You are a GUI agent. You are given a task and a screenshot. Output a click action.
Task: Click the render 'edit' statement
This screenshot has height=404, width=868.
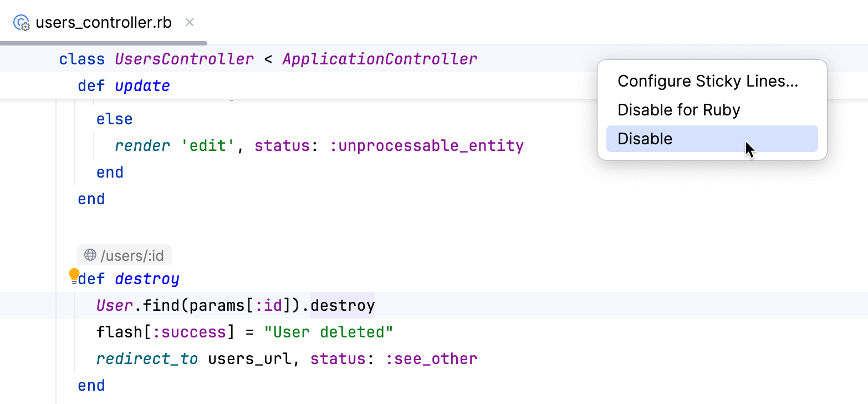coord(172,145)
